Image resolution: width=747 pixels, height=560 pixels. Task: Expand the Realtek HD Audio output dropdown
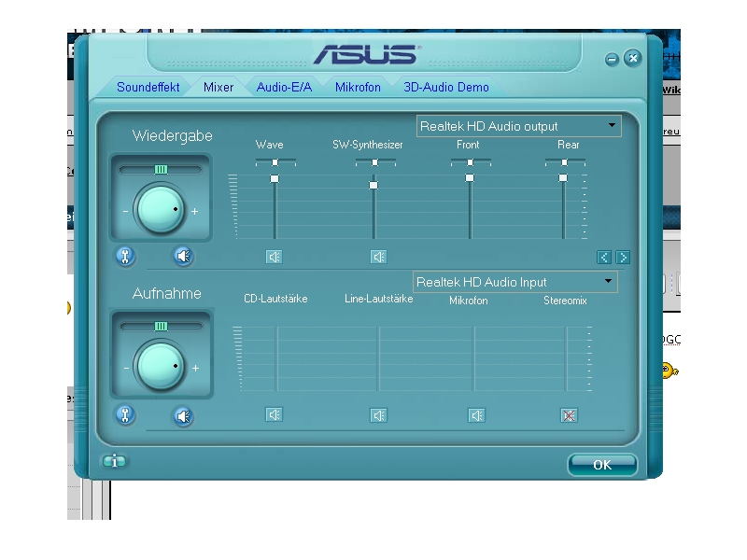point(519,126)
